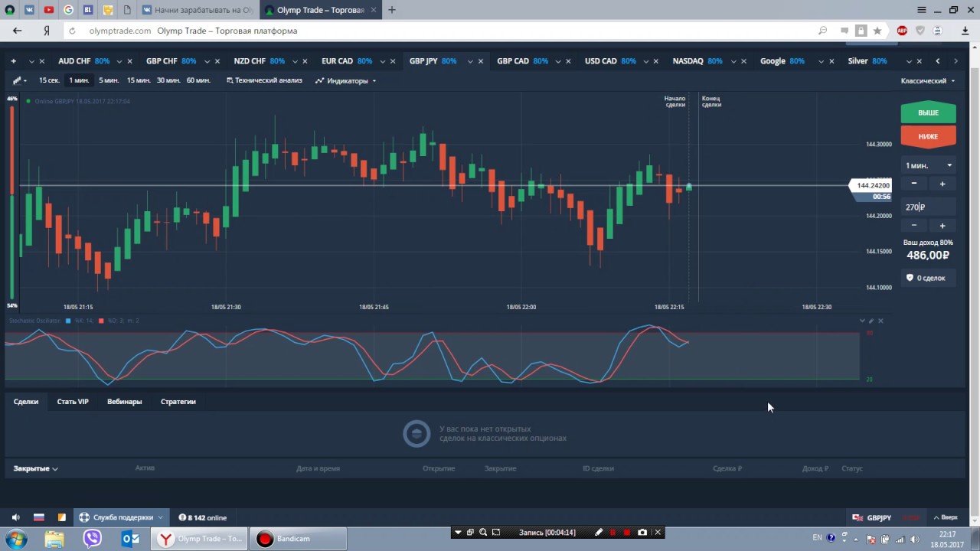Expand GBP CHF tab dropdown chevron
This screenshot has height=551, width=980.
point(207,61)
